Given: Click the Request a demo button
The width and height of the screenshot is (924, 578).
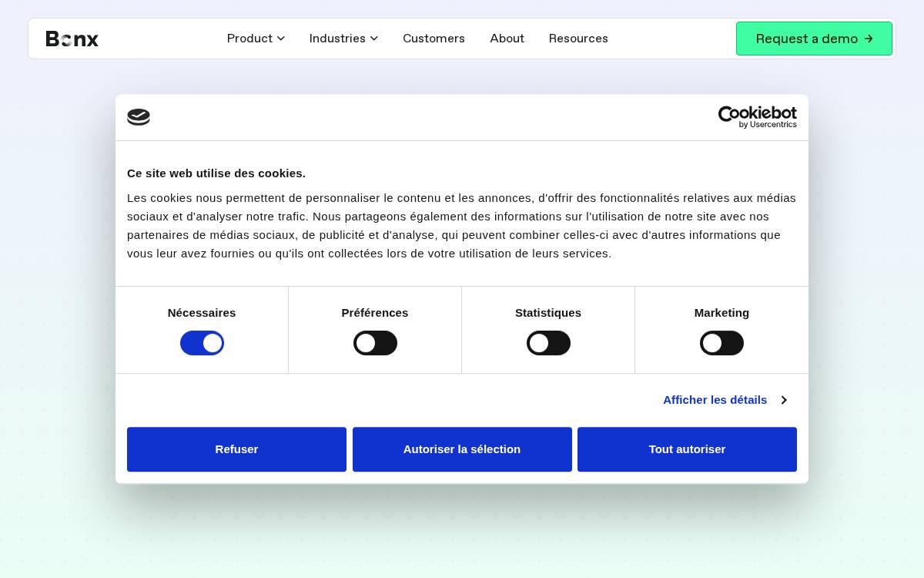Looking at the screenshot, I should coord(814,39).
